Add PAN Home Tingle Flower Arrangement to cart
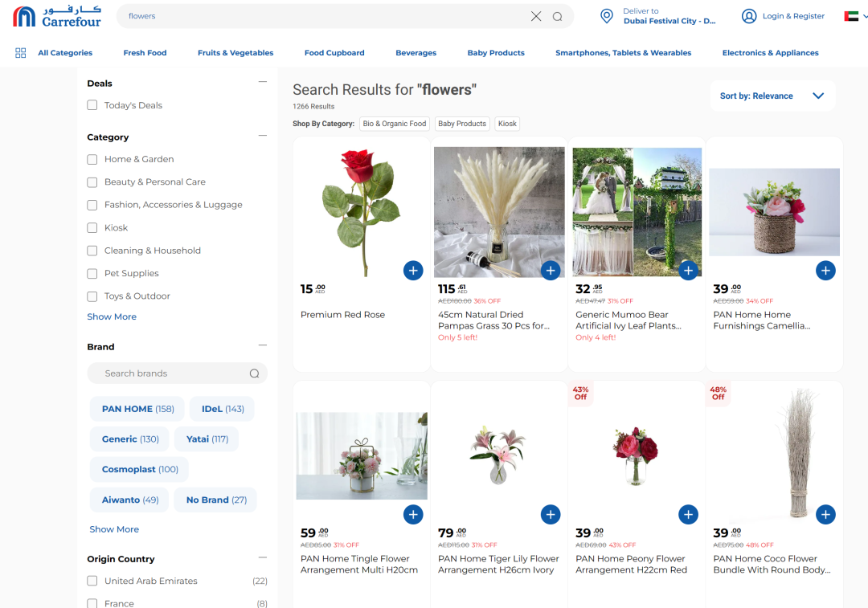This screenshot has width=868, height=608. pos(413,515)
